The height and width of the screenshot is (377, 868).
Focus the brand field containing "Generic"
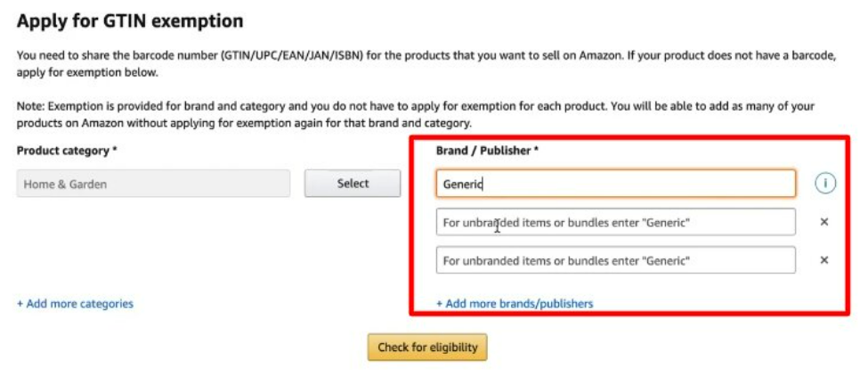(x=615, y=184)
